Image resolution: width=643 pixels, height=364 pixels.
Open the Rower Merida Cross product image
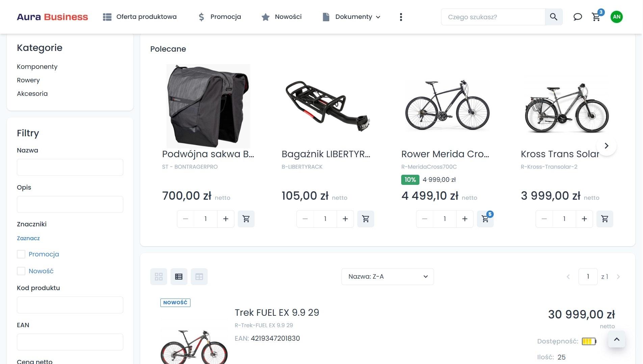[x=447, y=106]
